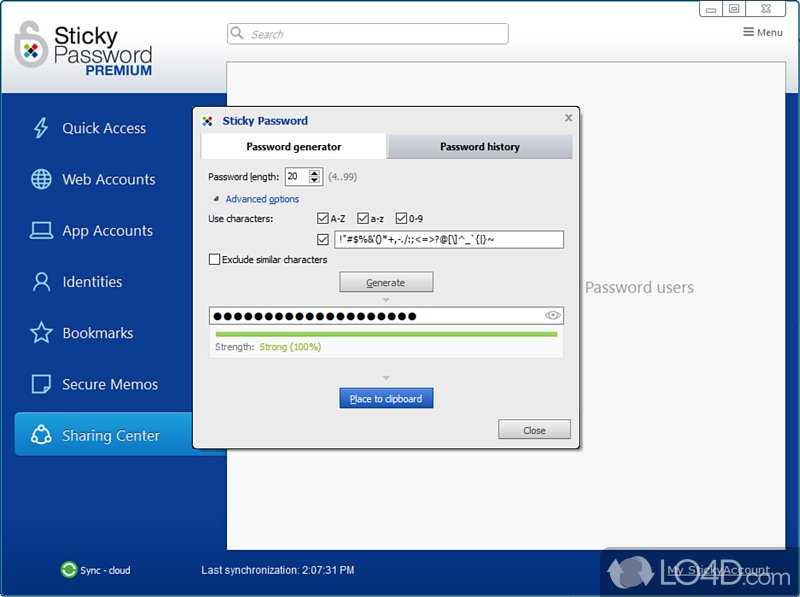This screenshot has height=597, width=800.
Task: Select Sharing Center label in sidebar
Action: point(111,435)
